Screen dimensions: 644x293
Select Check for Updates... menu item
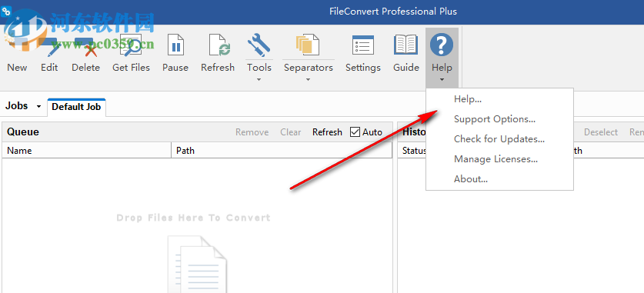[499, 139]
